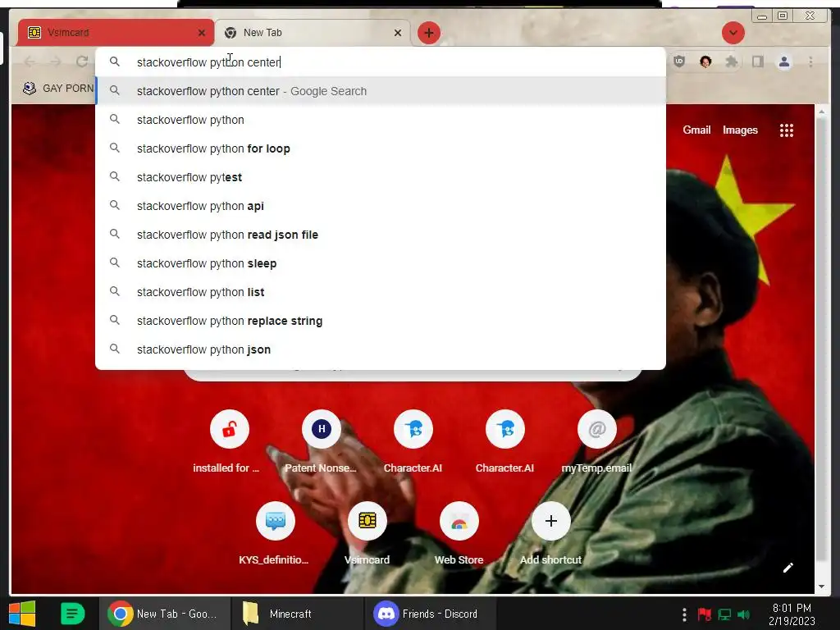Open the Extensions puzzle piece menu
The image size is (840, 630).
click(731, 62)
